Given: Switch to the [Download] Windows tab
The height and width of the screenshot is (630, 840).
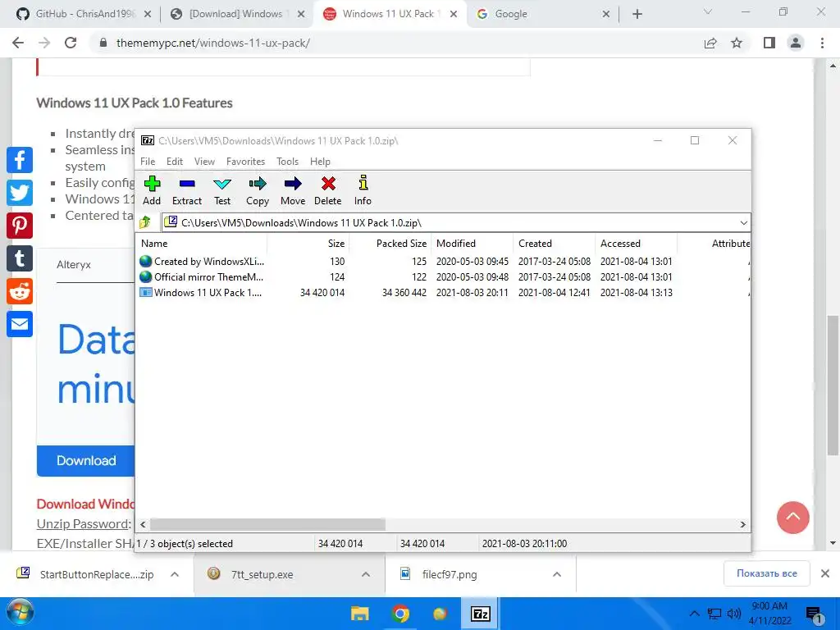Looking at the screenshot, I should pyautogui.click(x=238, y=14).
